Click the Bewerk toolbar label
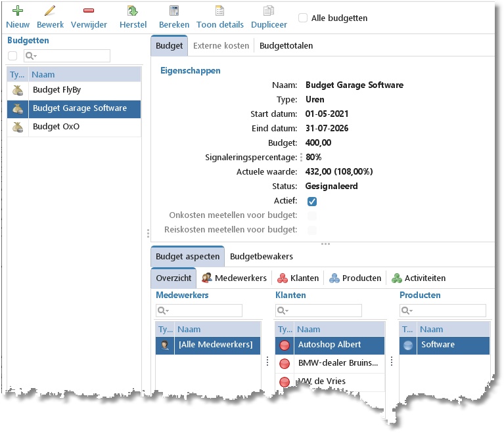The image size is (504, 434). [x=50, y=25]
